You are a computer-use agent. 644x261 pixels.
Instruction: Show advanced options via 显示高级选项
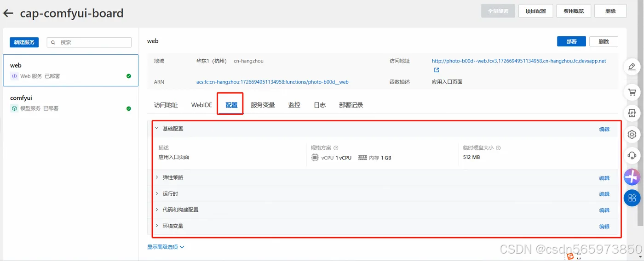tap(166, 247)
